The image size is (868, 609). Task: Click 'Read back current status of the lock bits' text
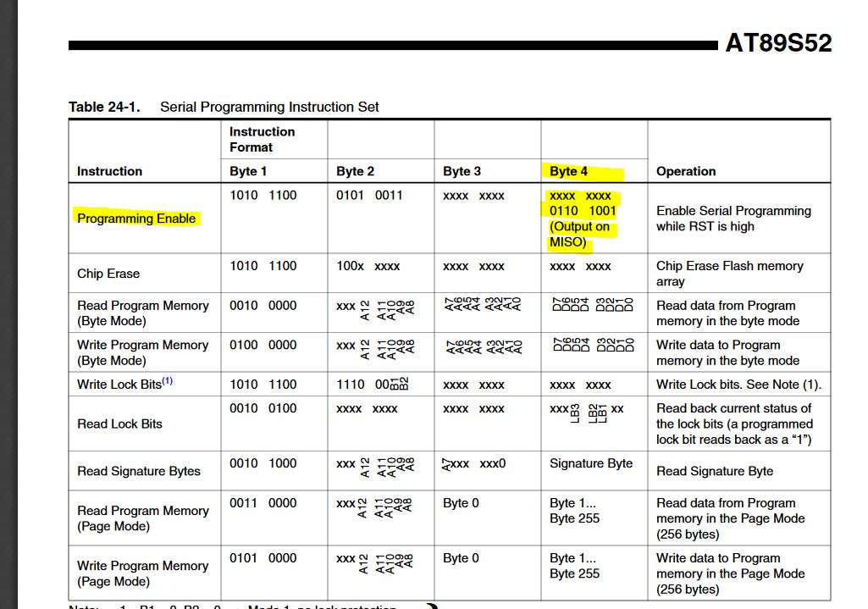click(x=734, y=424)
